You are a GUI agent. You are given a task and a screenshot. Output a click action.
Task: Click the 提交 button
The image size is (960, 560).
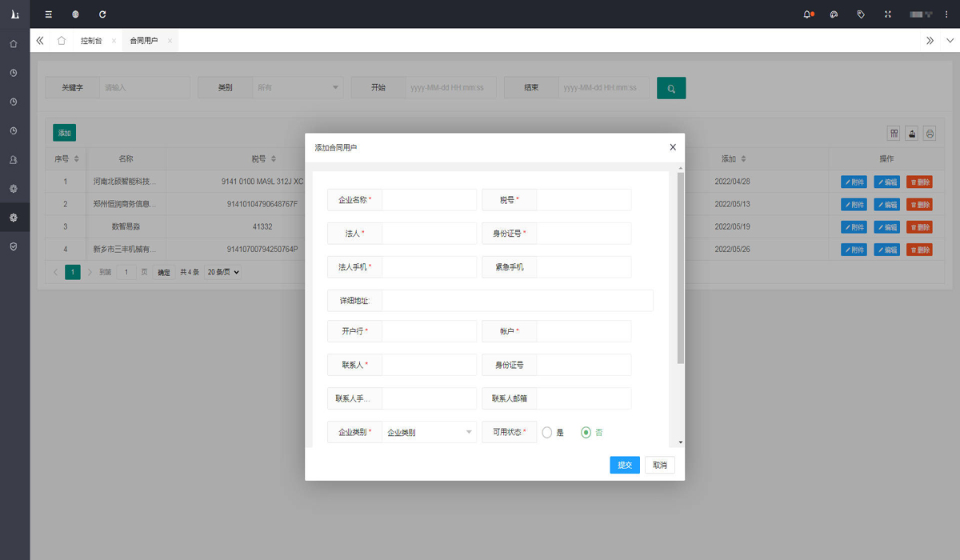(x=624, y=465)
